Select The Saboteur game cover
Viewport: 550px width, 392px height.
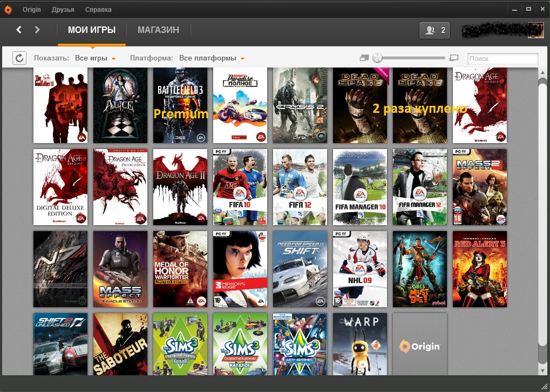(120, 344)
